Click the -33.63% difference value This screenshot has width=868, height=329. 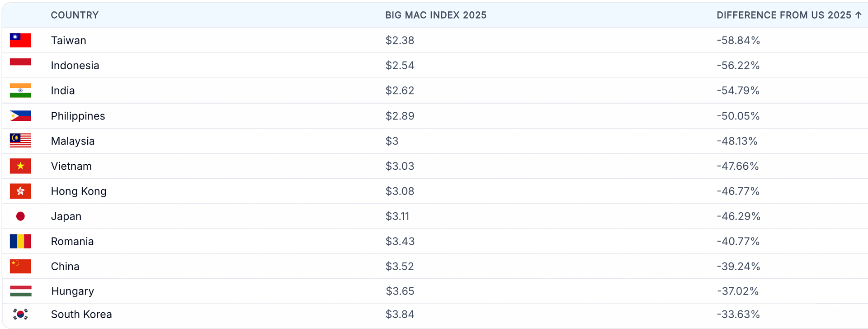(x=738, y=314)
